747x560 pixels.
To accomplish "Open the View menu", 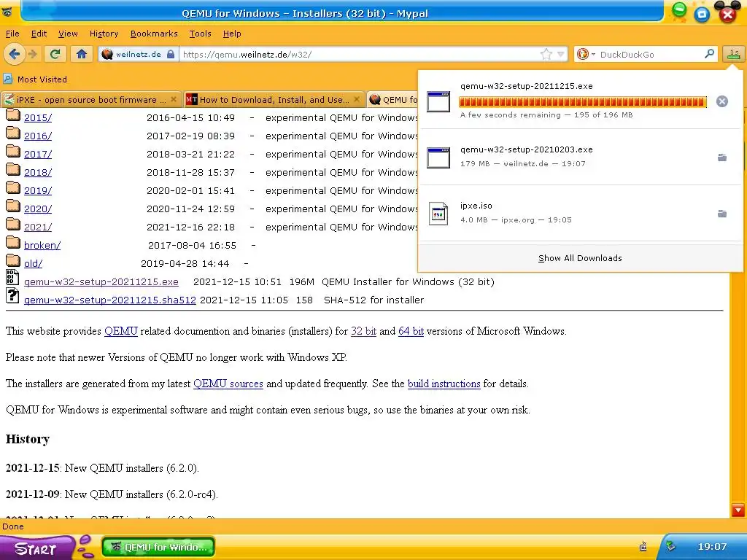I will coord(68,34).
